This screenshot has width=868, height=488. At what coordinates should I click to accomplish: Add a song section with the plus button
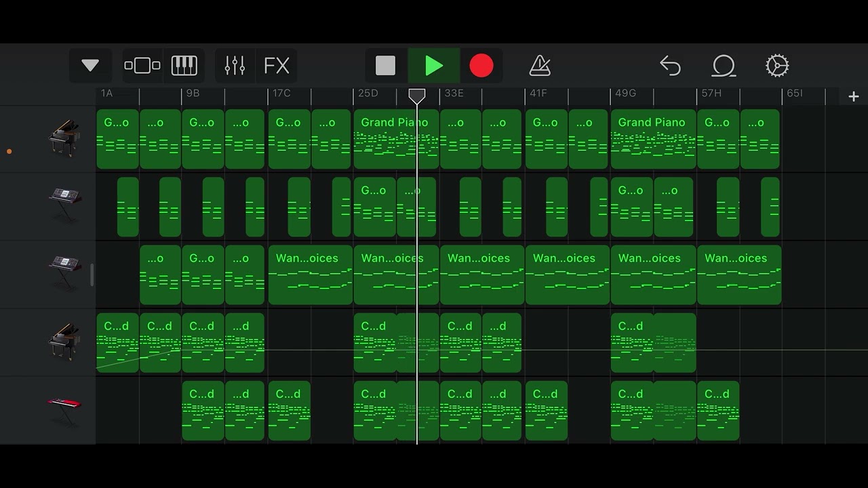click(x=854, y=97)
